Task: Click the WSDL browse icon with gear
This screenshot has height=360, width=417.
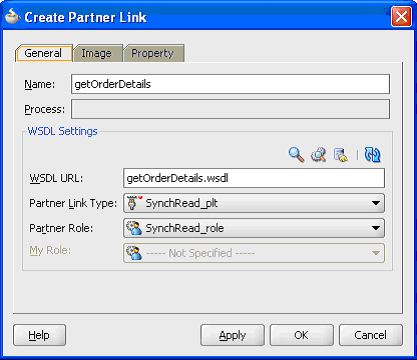Action: 318,155
